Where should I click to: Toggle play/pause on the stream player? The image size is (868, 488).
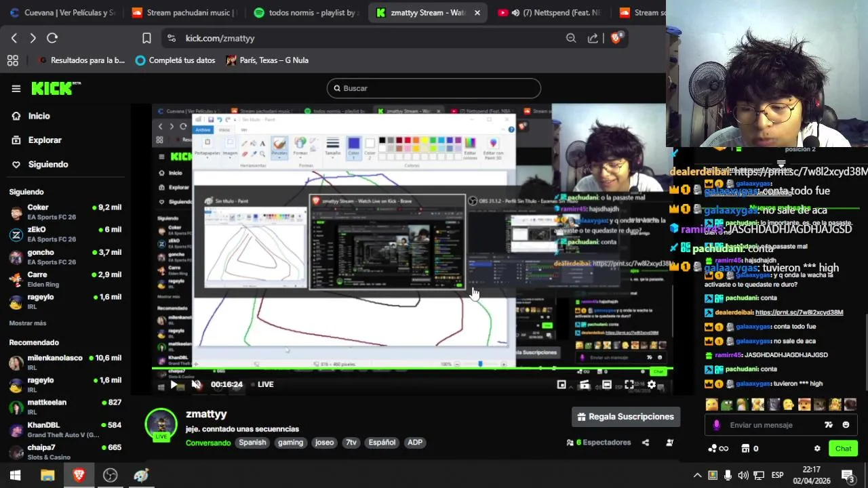click(174, 384)
